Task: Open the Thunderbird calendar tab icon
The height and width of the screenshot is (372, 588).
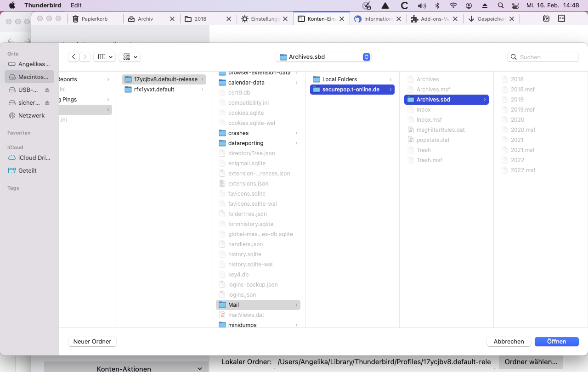Action: coord(546,19)
